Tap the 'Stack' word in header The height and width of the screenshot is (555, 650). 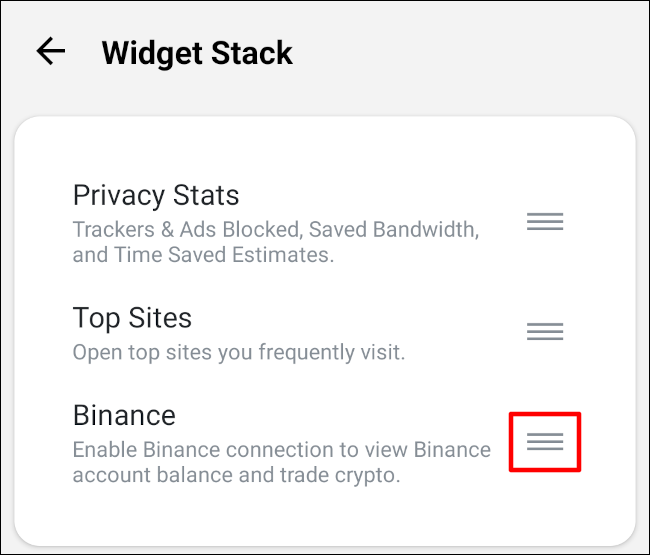tap(252, 53)
